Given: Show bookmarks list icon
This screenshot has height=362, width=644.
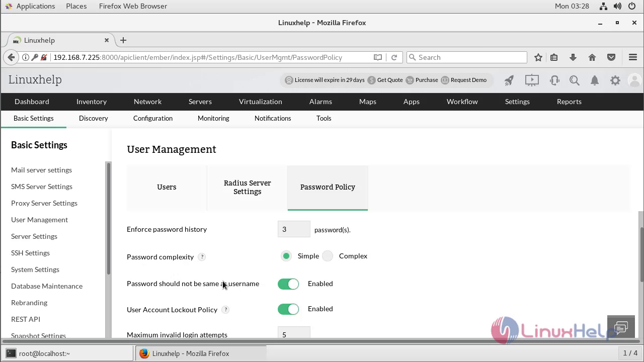Looking at the screenshot, I should pos(554,57).
